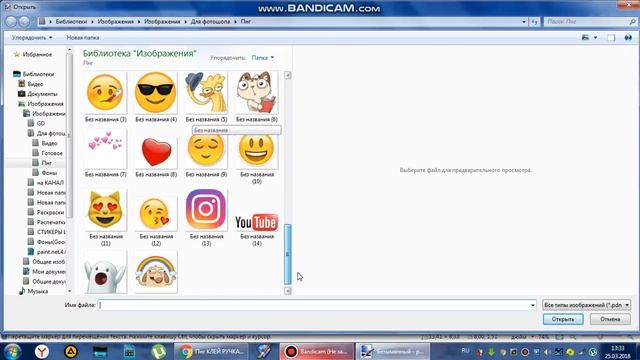Click Для фотошопа in the address breadcrumb
The image size is (640, 360).
pyautogui.click(x=210, y=22)
